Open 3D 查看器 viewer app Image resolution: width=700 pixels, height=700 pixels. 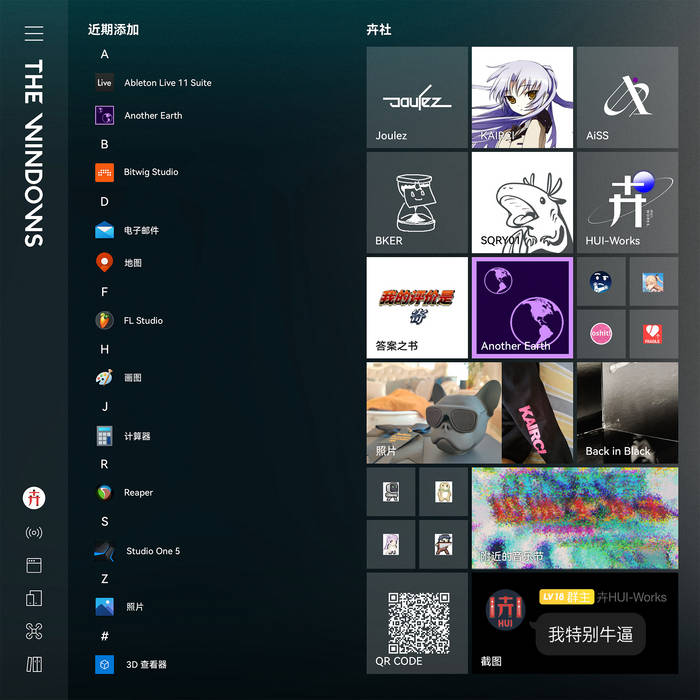131,664
